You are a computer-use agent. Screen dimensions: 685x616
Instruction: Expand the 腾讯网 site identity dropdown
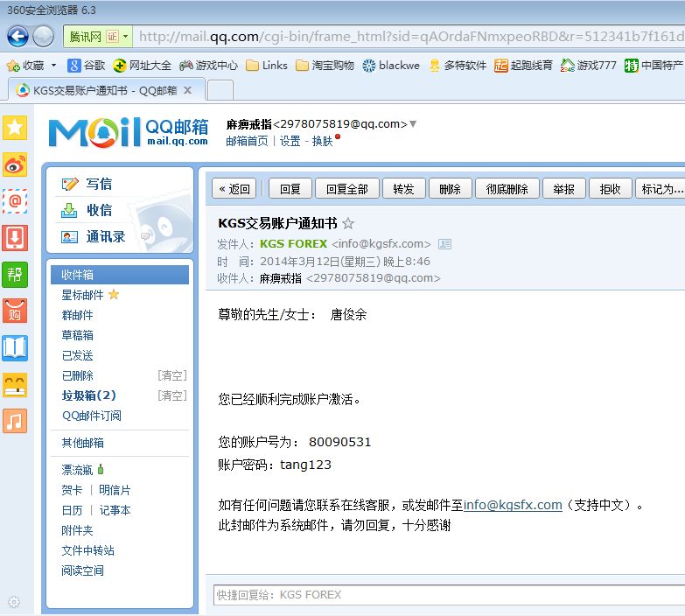point(125,37)
